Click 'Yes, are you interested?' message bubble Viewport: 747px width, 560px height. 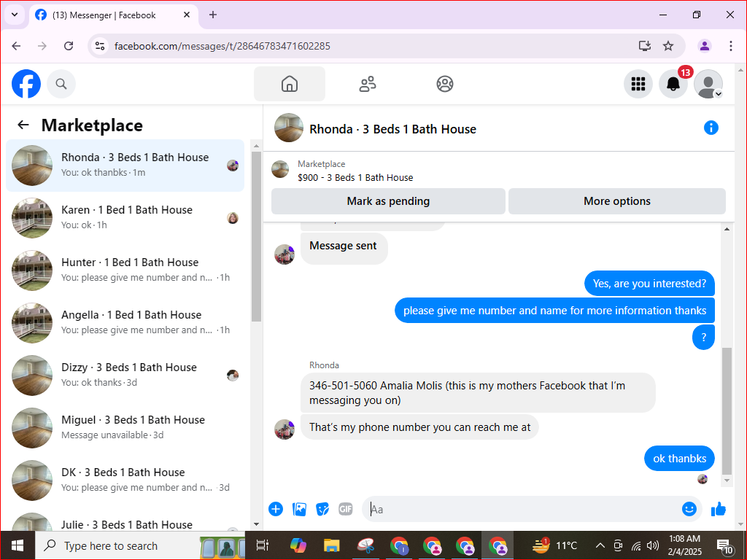649,284
